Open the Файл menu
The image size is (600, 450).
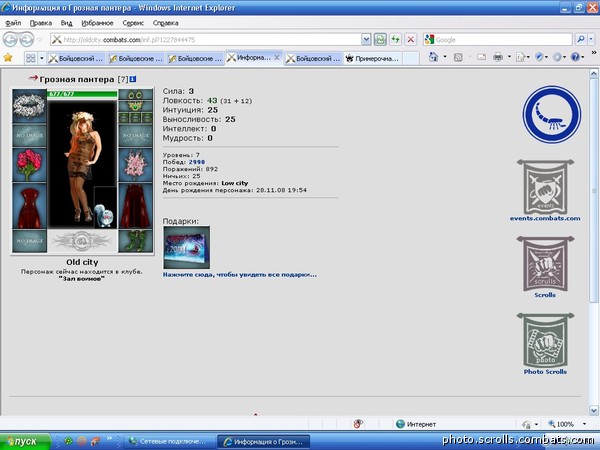(13, 23)
